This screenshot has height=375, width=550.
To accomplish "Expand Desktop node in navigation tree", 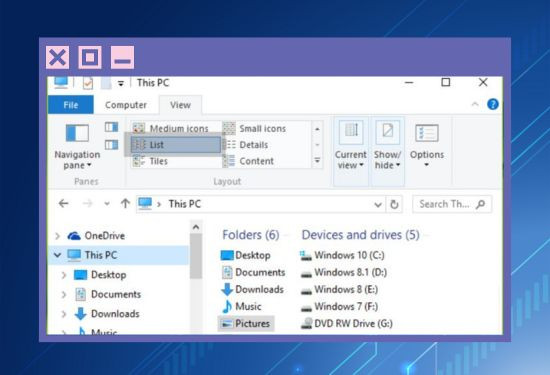I will click(63, 275).
